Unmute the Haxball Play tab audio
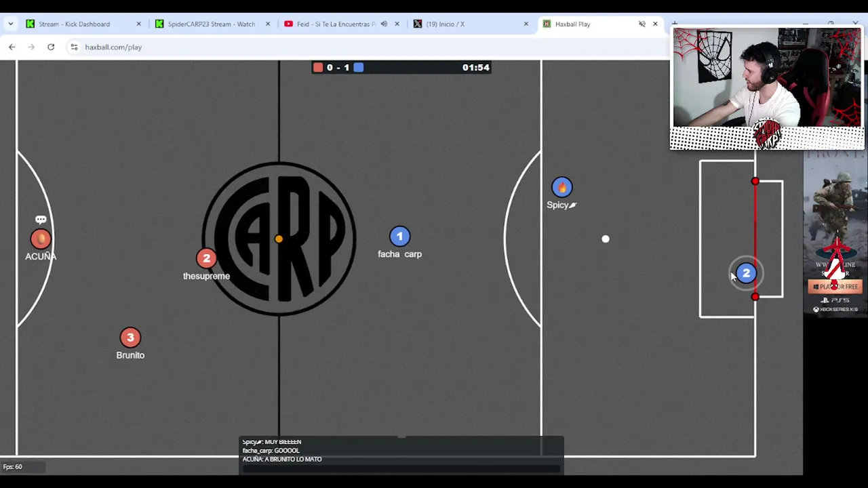 642,24
